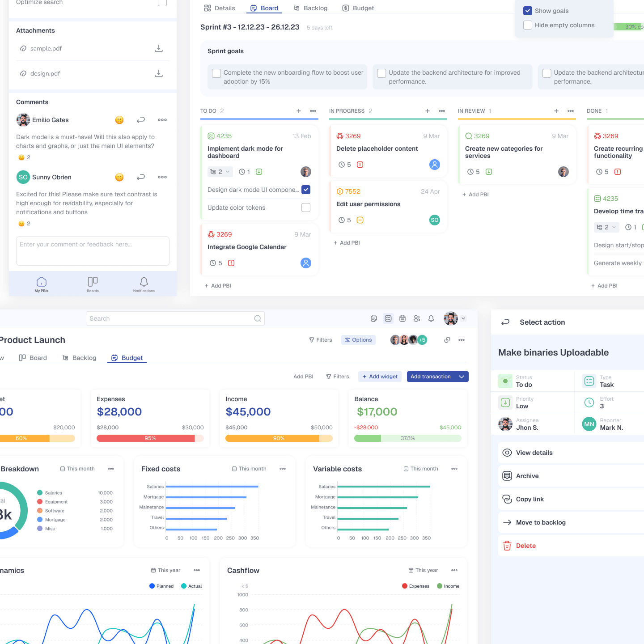644x644 pixels.
Task: Open Integrate Google Calendar card
Action: (259, 249)
